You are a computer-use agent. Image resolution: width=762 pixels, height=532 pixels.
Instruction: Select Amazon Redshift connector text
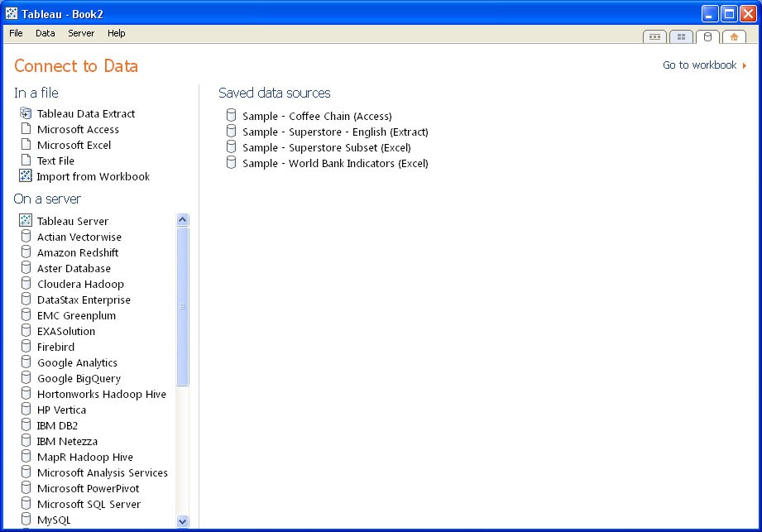point(78,252)
